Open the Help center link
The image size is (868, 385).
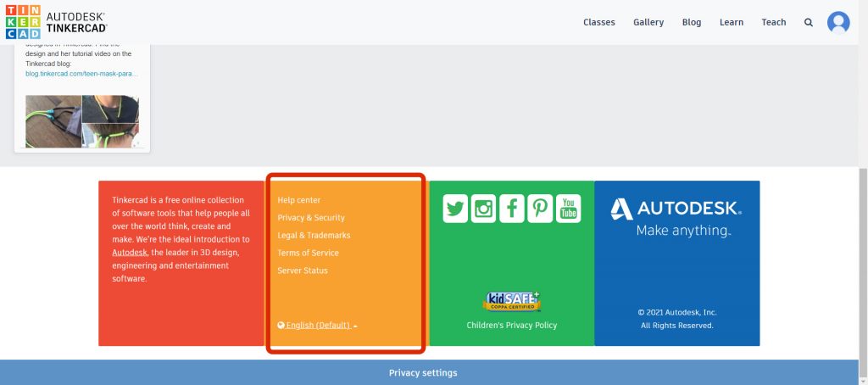(x=299, y=200)
